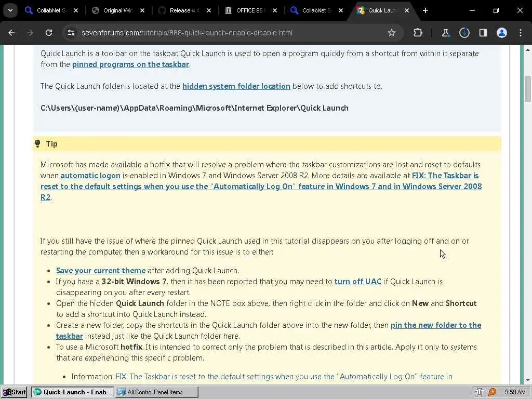Close the Release 4.4 tab
The width and height of the screenshot is (532, 399).
click(209, 10)
